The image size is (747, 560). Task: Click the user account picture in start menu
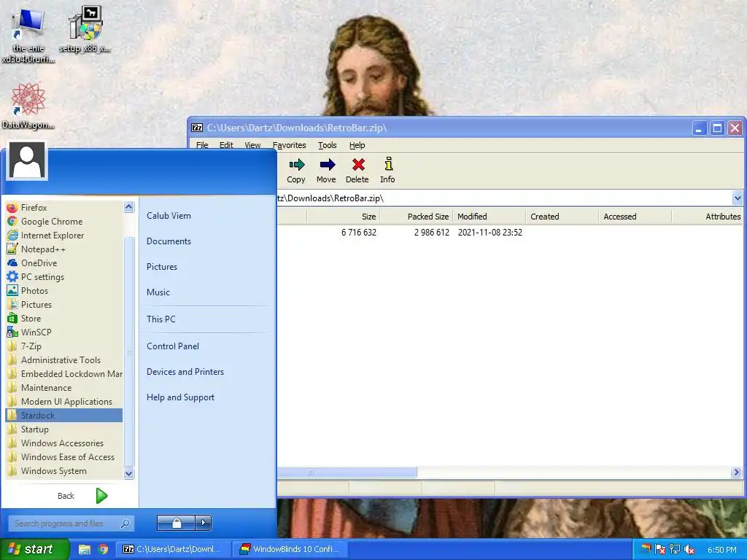[27, 160]
